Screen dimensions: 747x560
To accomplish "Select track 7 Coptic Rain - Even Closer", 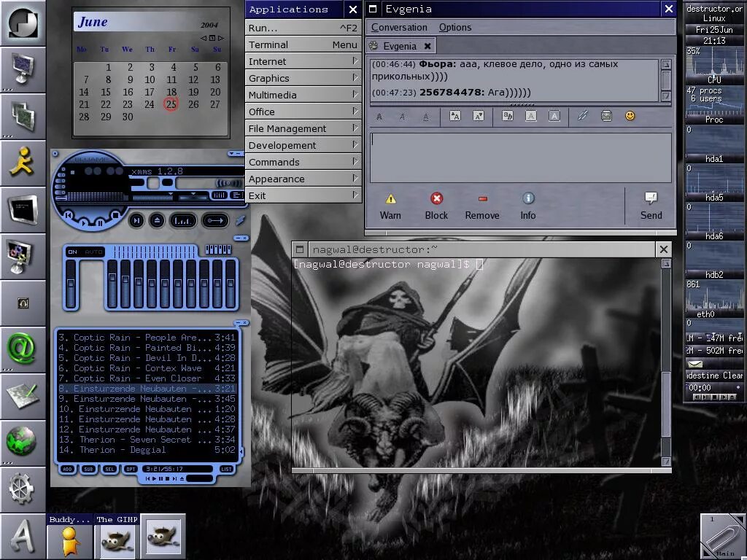I will click(x=147, y=378).
